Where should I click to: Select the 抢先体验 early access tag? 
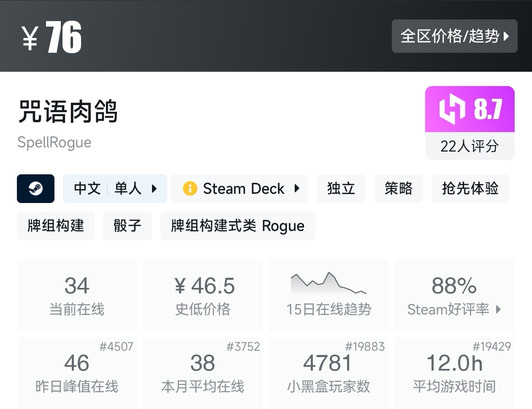[x=470, y=188]
